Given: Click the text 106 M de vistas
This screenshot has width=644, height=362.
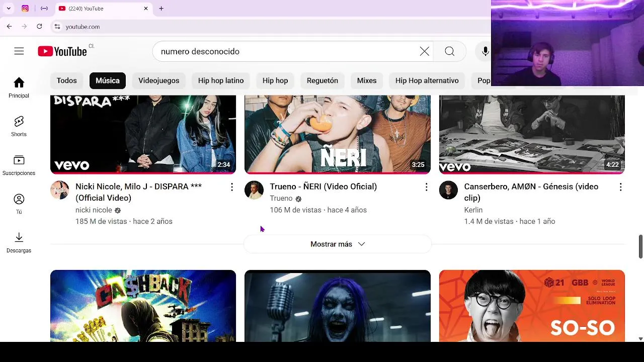Looking at the screenshot, I should [x=295, y=210].
